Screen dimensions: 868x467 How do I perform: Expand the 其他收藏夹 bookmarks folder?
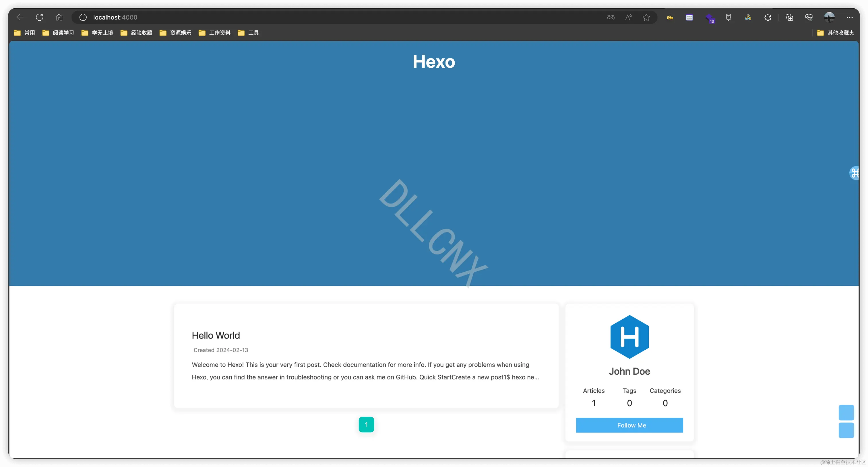(x=836, y=33)
